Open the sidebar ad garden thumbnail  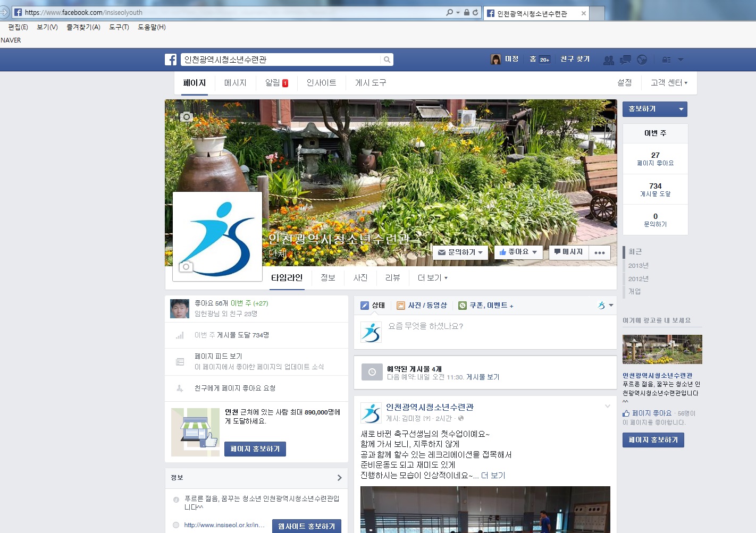(x=662, y=349)
